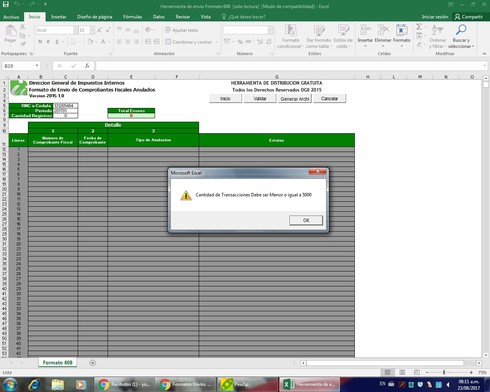Click the Compartir button
The image size is (490, 392).
pyautogui.click(x=469, y=17)
